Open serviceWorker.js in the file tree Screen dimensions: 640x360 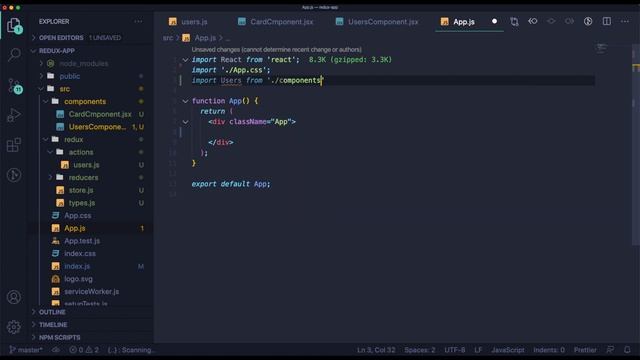[x=91, y=291]
